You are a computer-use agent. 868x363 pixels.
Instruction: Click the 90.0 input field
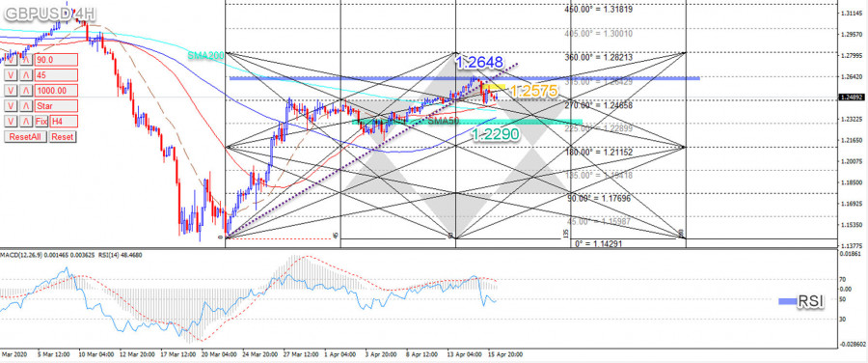tap(57, 60)
